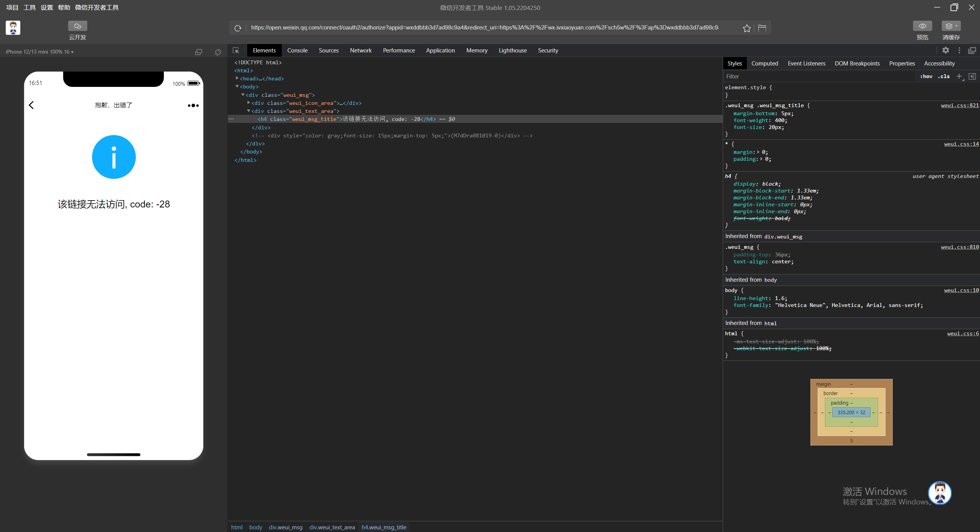Expand the head element node
The image size is (980, 532).
(x=237, y=78)
